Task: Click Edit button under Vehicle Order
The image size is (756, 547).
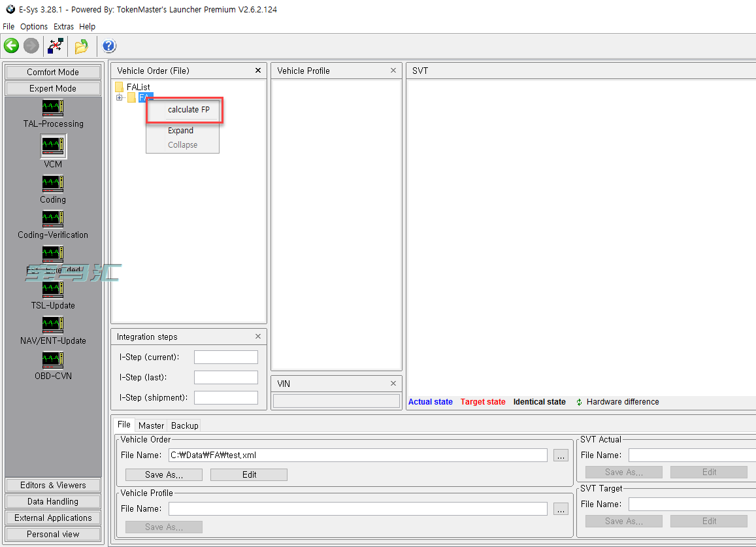Action: click(x=249, y=474)
